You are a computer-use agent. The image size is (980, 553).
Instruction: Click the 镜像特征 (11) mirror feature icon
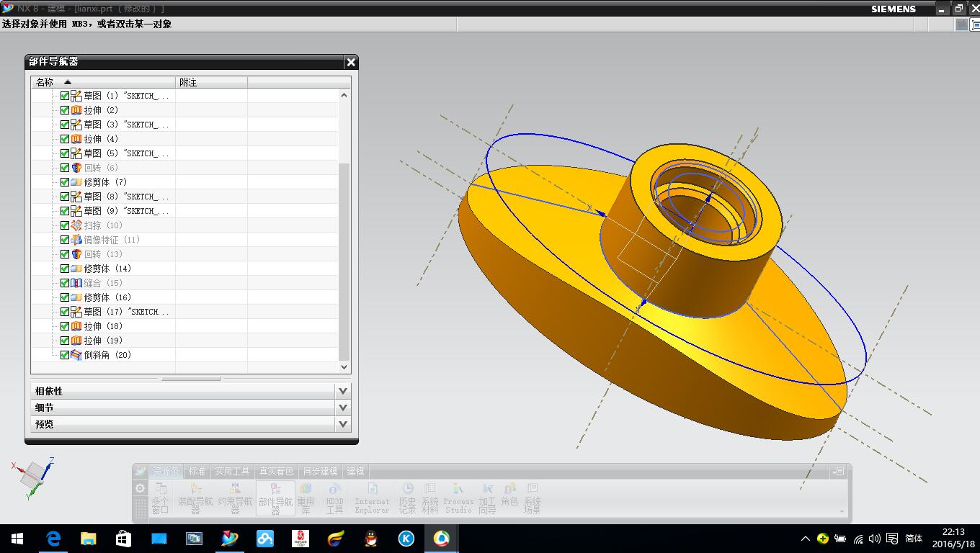[76, 240]
